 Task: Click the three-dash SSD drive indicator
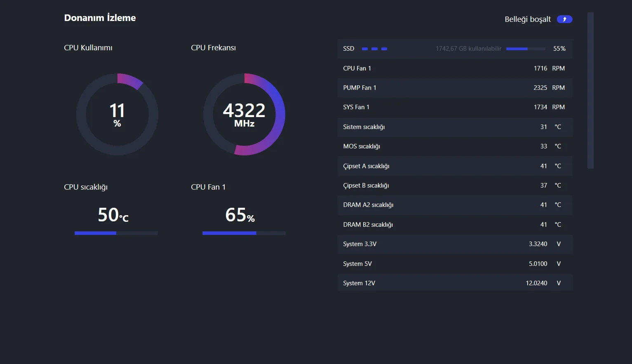pyautogui.click(x=374, y=49)
